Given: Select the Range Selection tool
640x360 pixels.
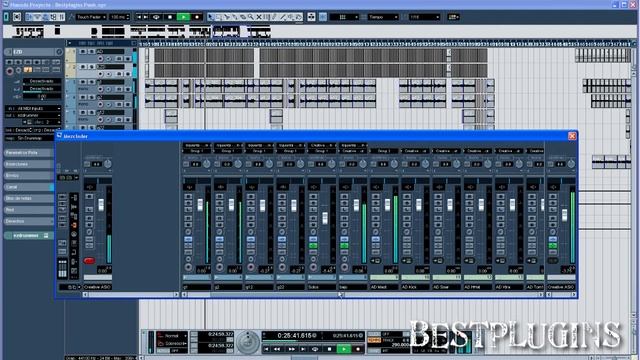Looking at the screenshot, I should click(219, 17).
